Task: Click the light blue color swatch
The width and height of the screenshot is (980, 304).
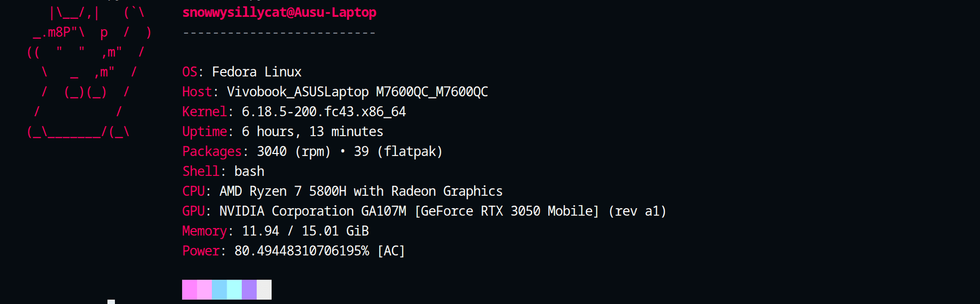Action: [219, 290]
